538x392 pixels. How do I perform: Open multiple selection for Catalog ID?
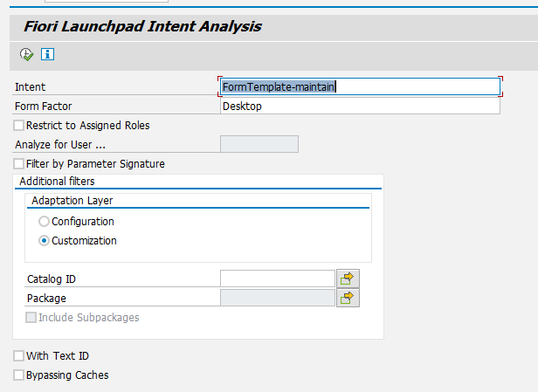(x=348, y=279)
